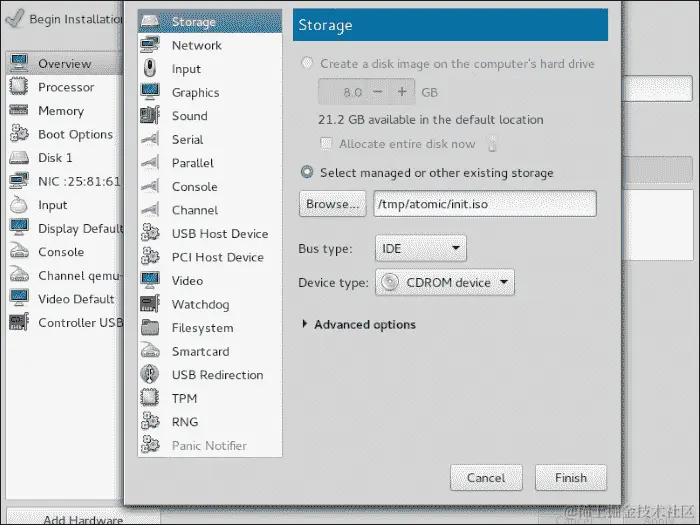Click the Network hardware type icon
The height and width of the screenshot is (525, 700).
pyautogui.click(x=150, y=45)
